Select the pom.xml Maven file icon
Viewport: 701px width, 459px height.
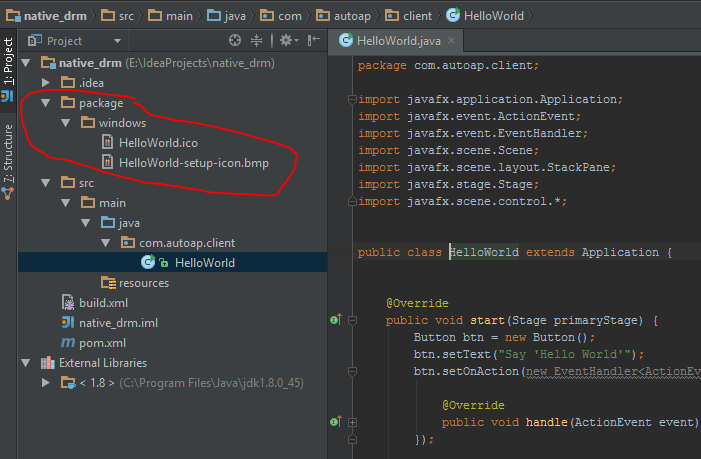click(x=68, y=343)
